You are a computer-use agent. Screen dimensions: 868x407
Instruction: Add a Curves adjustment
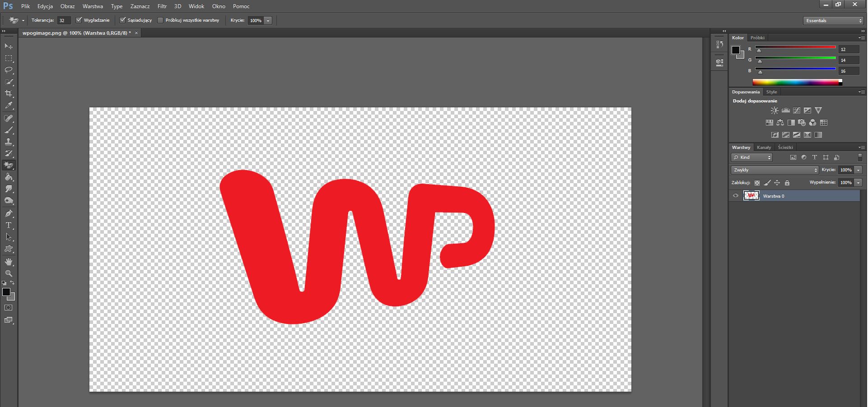pos(797,110)
